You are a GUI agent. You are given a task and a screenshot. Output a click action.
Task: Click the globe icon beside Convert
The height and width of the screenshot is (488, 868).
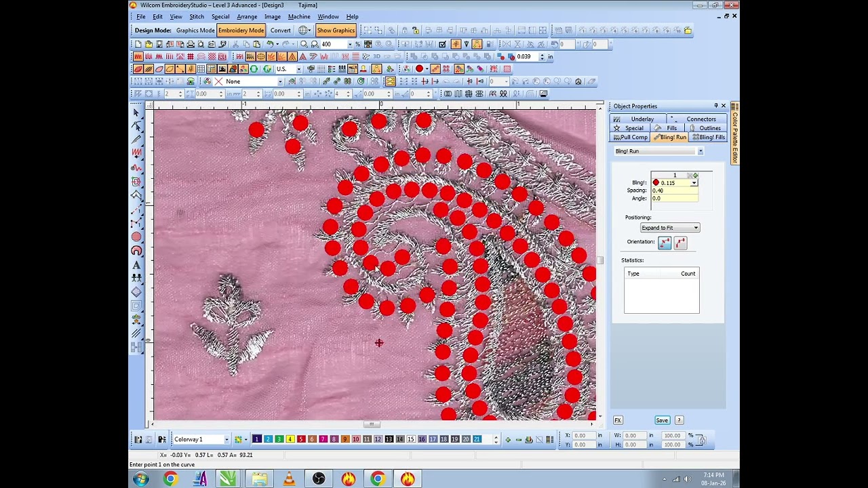[x=303, y=30]
